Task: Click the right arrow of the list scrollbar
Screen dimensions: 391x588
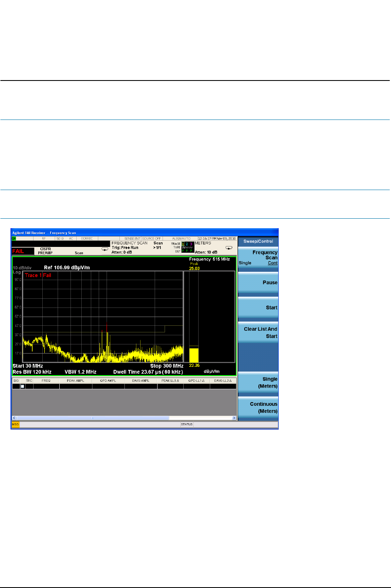Action: tap(234, 418)
